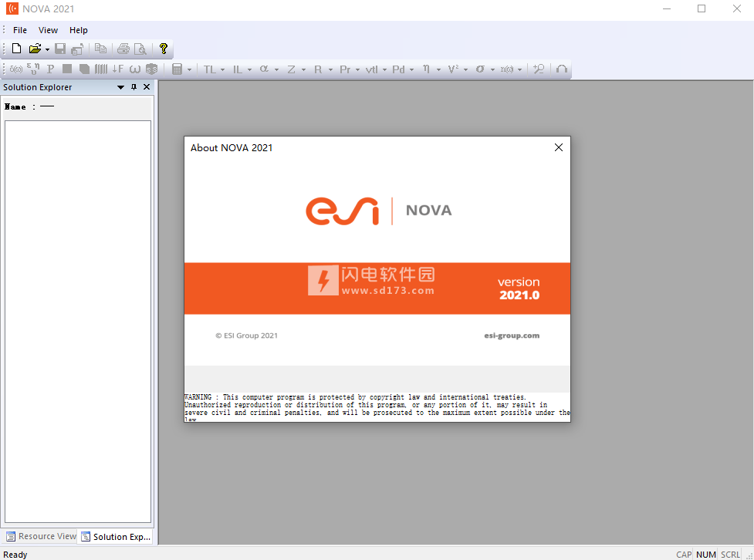Viewport: 754px width, 560px height.
Task: Click the Solution Explorer empty tree area
Action: tap(78, 322)
